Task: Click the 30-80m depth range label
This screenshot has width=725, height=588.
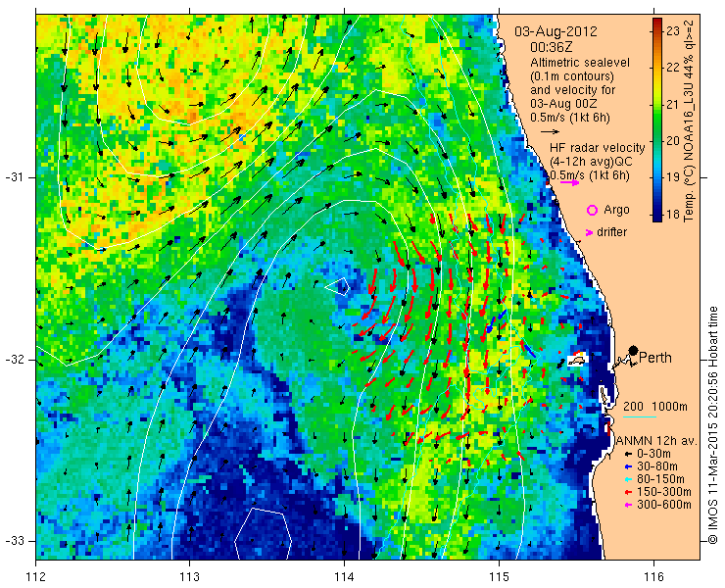Action: click(x=657, y=466)
